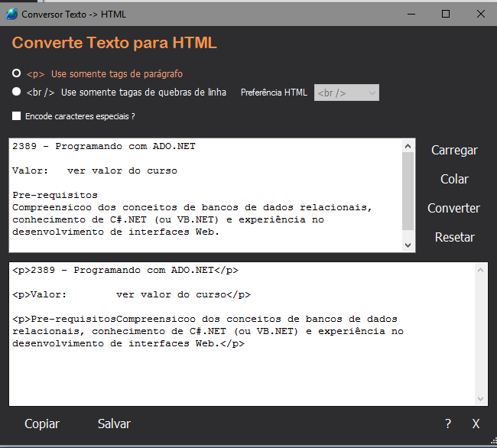Click Copiar to copy HTML output
Screen dimensions: 497x448
[x=42, y=424]
